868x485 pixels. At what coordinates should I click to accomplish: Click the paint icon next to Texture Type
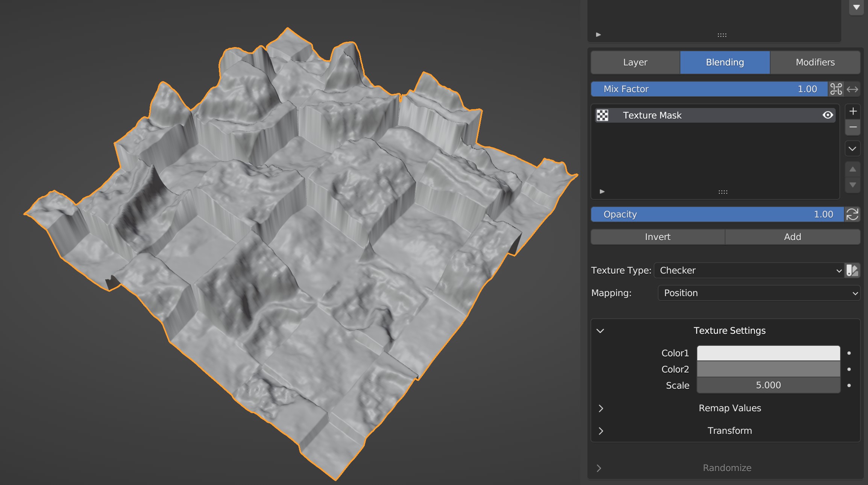pyautogui.click(x=852, y=270)
